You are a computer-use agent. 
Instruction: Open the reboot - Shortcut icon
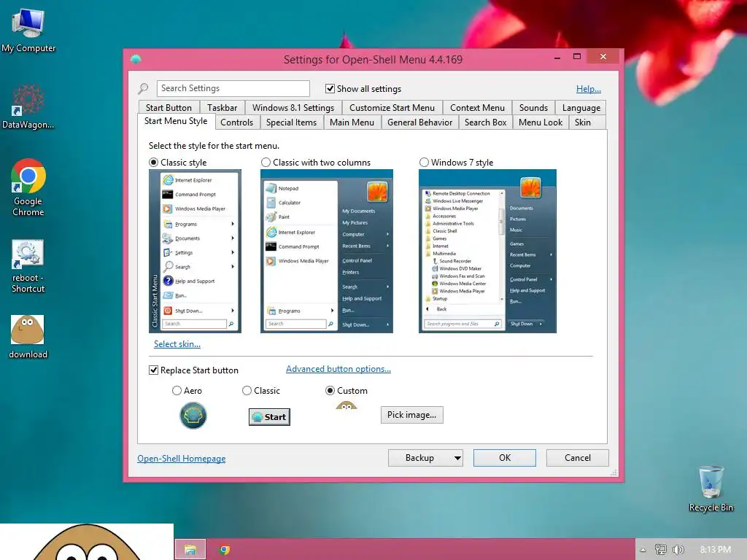click(28, 265)
